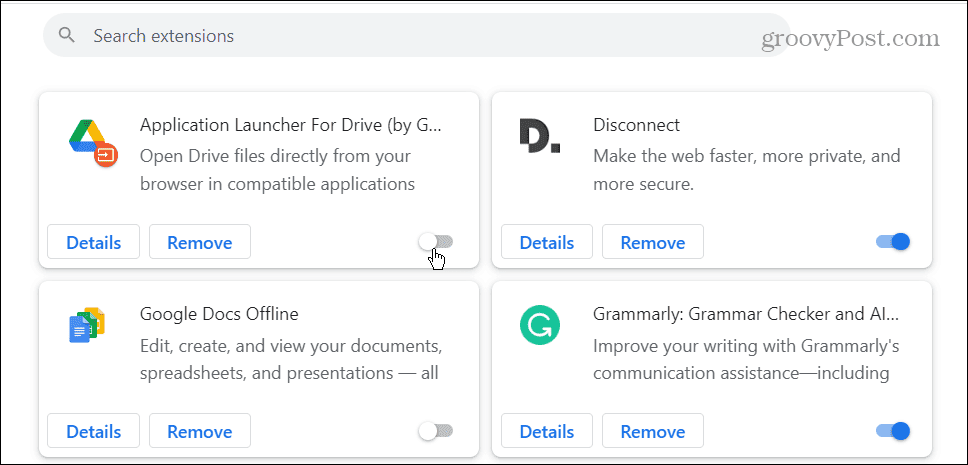This screenshot has height=465, width=968.
Task: Focus the Search extensions field
Action: point(417,35)
